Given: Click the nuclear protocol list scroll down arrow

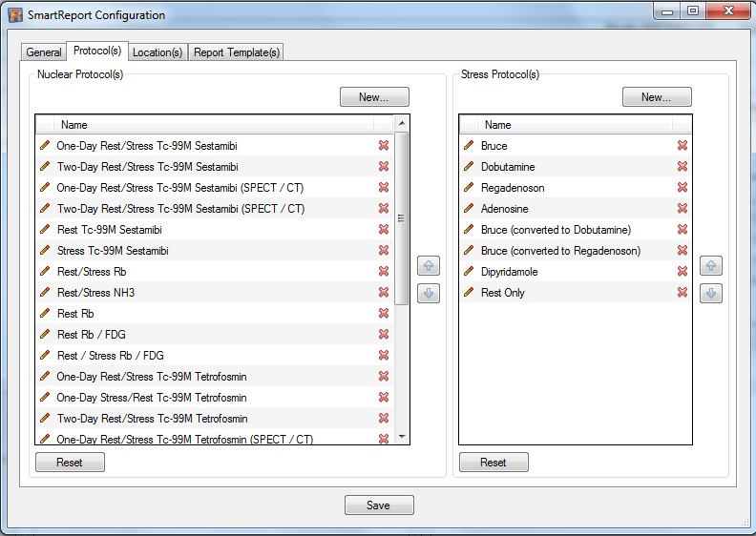Looking at the screenshot, I should pyautogui.click(x=402, y=436).
